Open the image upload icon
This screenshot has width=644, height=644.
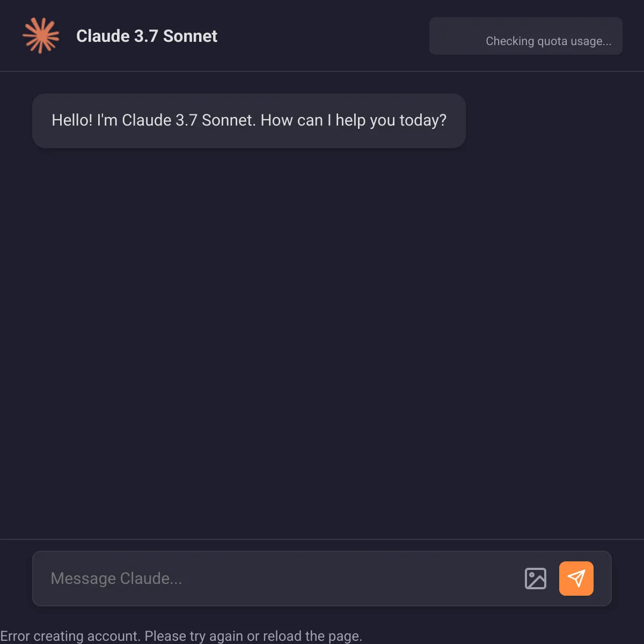[x=535, y=579]
